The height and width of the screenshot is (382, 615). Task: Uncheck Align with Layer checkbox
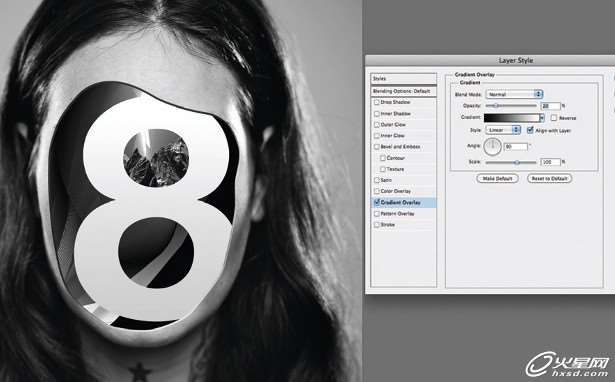pos(530,130)
